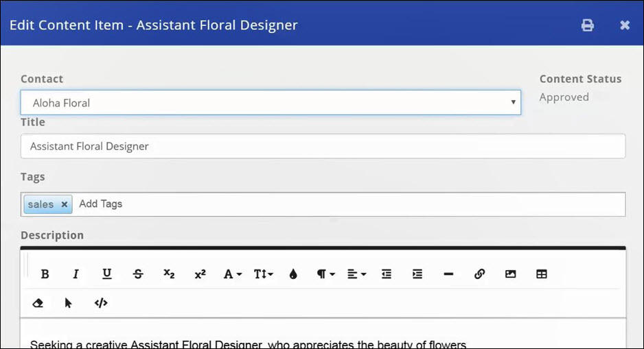Clear formatting with eraser icon

point(38,303)
